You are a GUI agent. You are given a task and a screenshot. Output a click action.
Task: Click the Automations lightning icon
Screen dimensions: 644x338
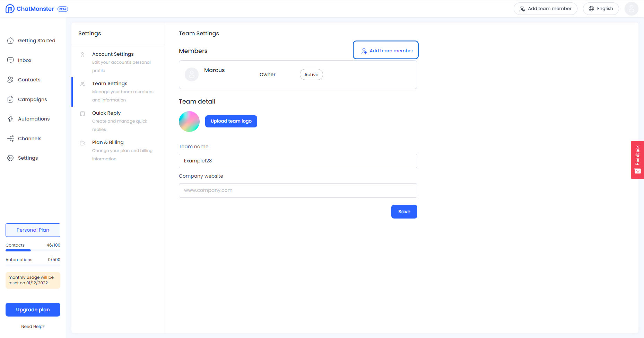point(10,119)
